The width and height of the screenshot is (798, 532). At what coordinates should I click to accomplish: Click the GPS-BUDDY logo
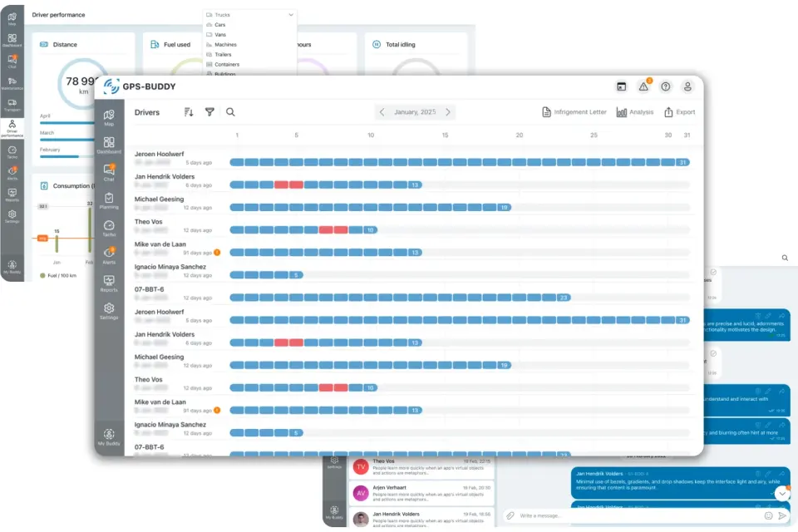(140, 86)
